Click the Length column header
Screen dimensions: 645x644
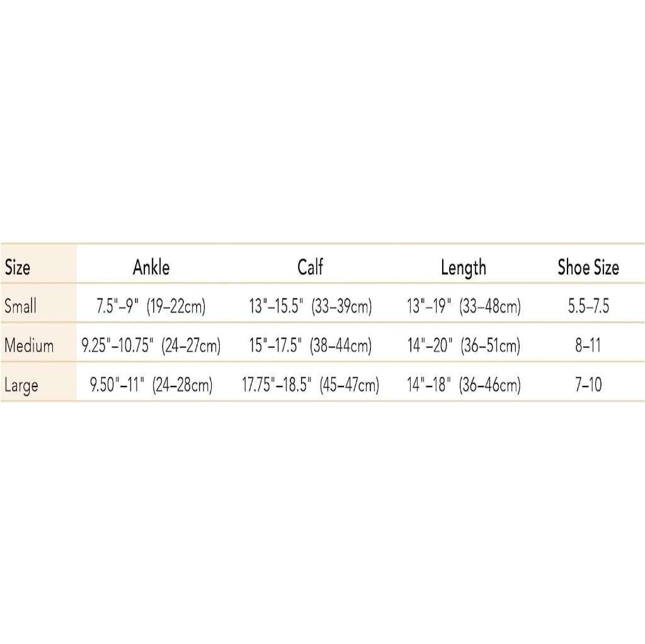pos(464,268)
